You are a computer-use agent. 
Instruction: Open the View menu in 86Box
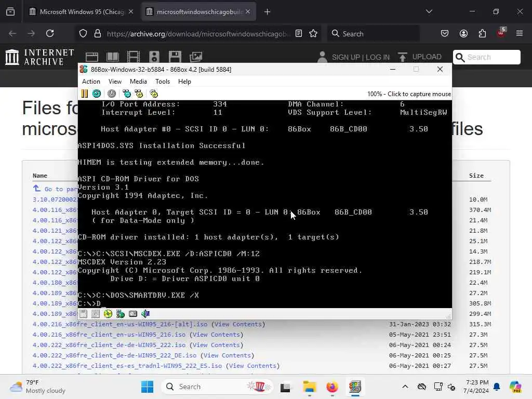tap(115, 82)
